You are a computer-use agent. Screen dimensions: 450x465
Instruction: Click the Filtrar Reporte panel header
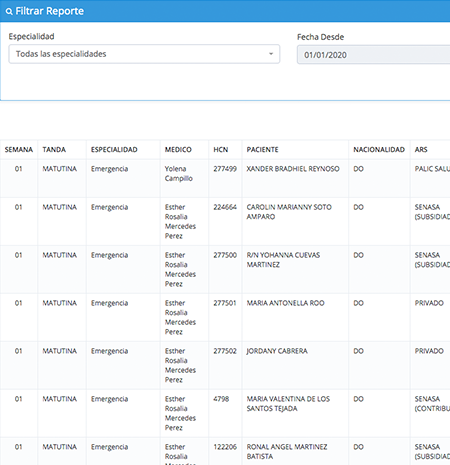point(225,11)
